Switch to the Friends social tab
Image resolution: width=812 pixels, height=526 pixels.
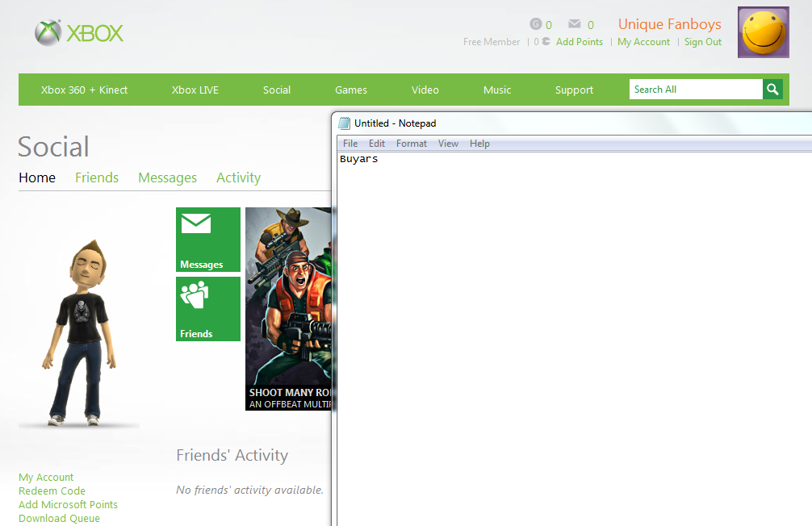click(x=97, y=177)
